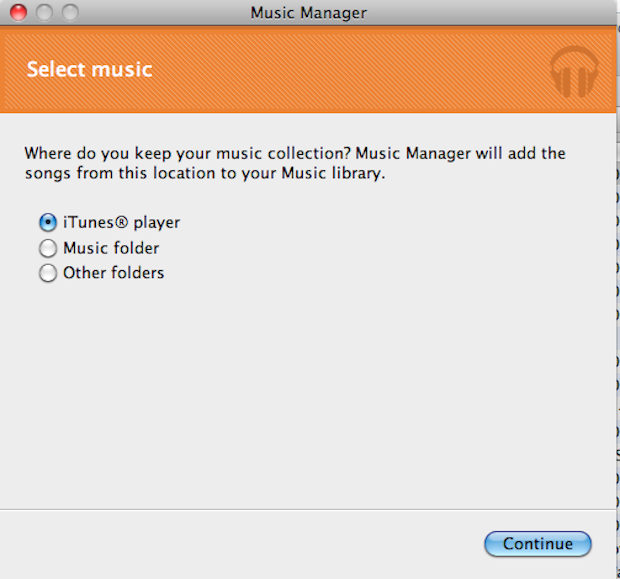Pick the Other folders radio button
The height and width of the screenshot is (579, 620).
pos(48,273)
